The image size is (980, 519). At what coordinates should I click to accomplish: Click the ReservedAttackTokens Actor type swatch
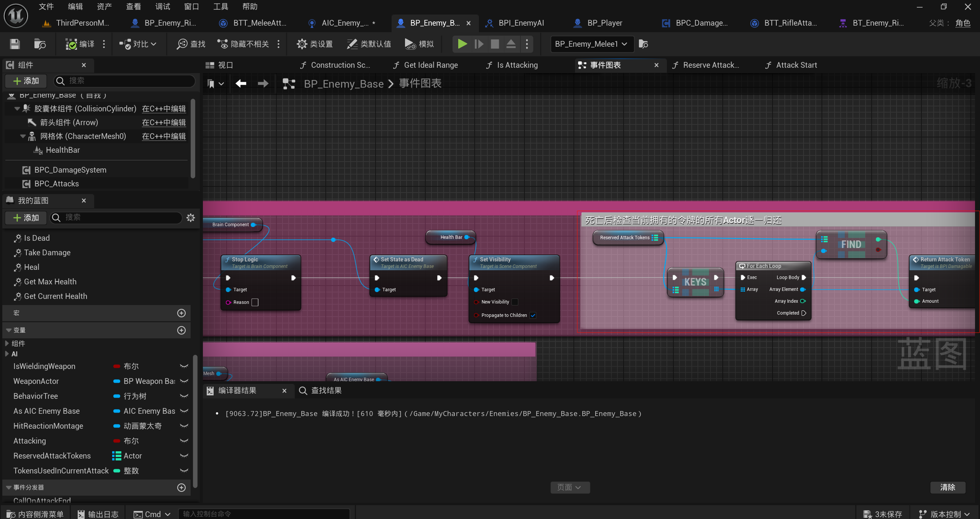click(116, 456)
